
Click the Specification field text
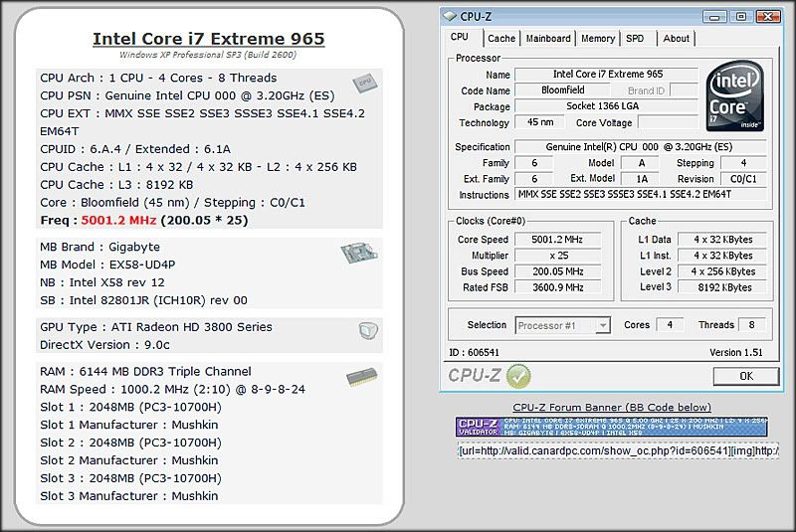tap(640, 147)
